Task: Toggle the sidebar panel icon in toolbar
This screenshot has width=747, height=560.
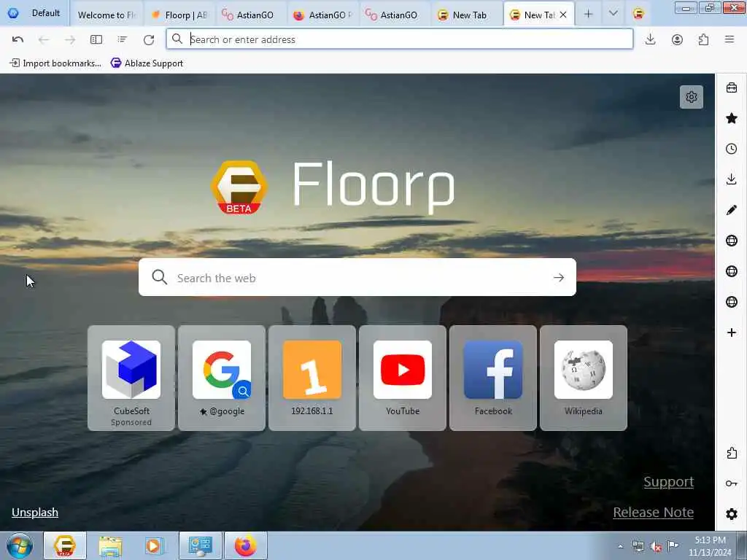Action: pos(96,39)
